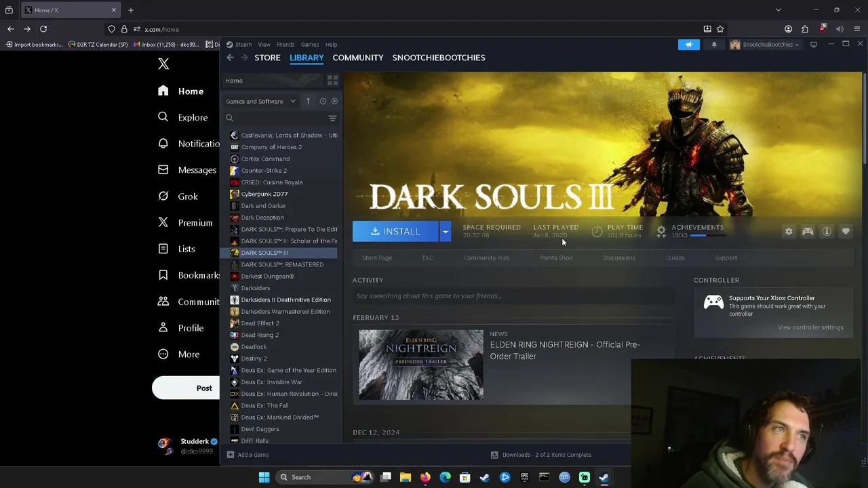This screenshot has height=488, width=868.
Task: Open Downloads status at bottom
Action: click(541, 455)
